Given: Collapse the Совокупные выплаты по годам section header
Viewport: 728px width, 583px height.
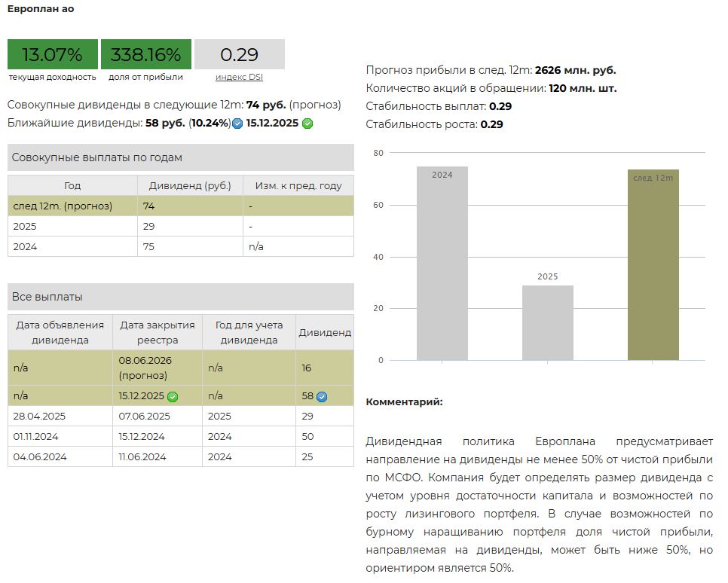Looking at the screenshot, I should 180,157.
